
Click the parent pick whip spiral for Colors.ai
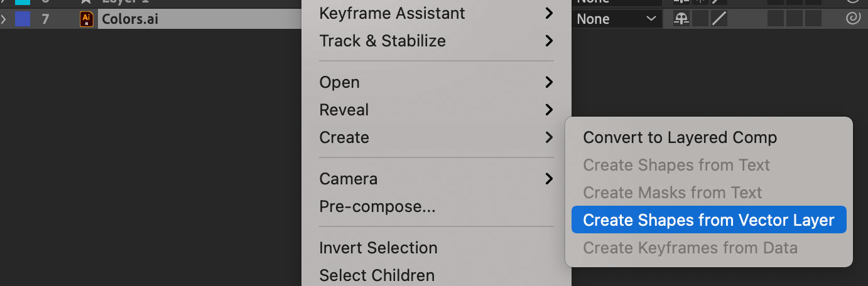click(x=852, y=19)
